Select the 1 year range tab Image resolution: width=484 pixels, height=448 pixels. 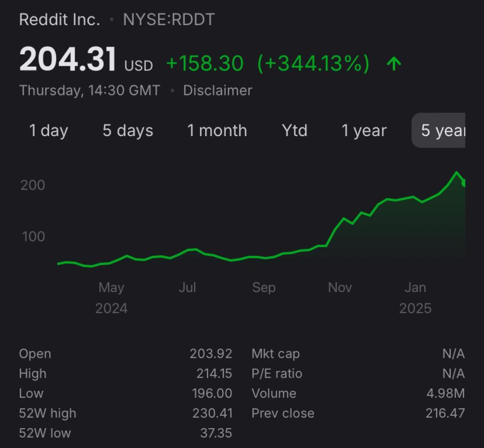tap(364, 130)
